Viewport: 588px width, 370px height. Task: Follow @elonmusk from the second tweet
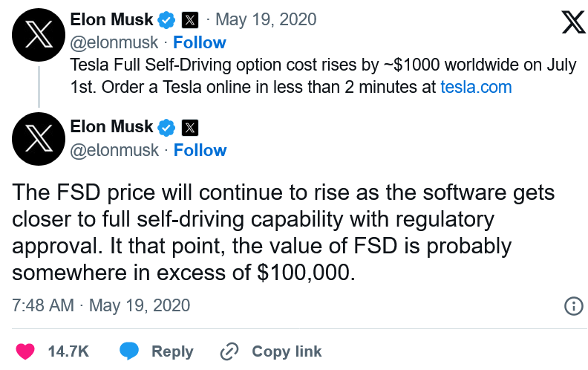tap(200, 150)
